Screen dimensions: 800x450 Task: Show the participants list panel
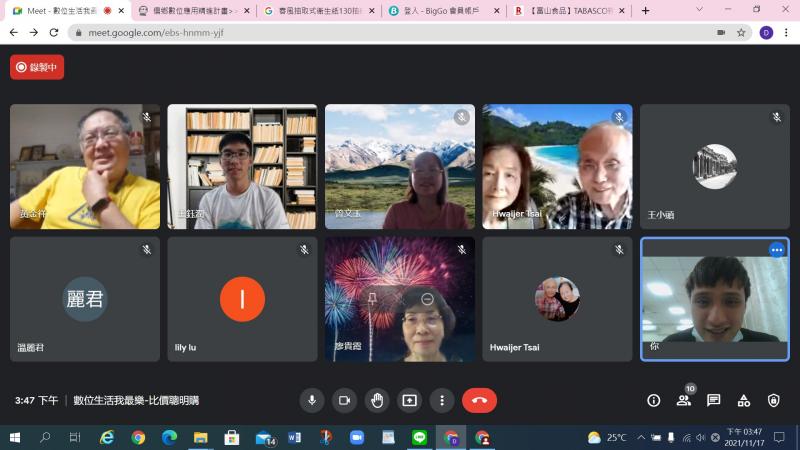pyautogui.click(x=684, y=400)
